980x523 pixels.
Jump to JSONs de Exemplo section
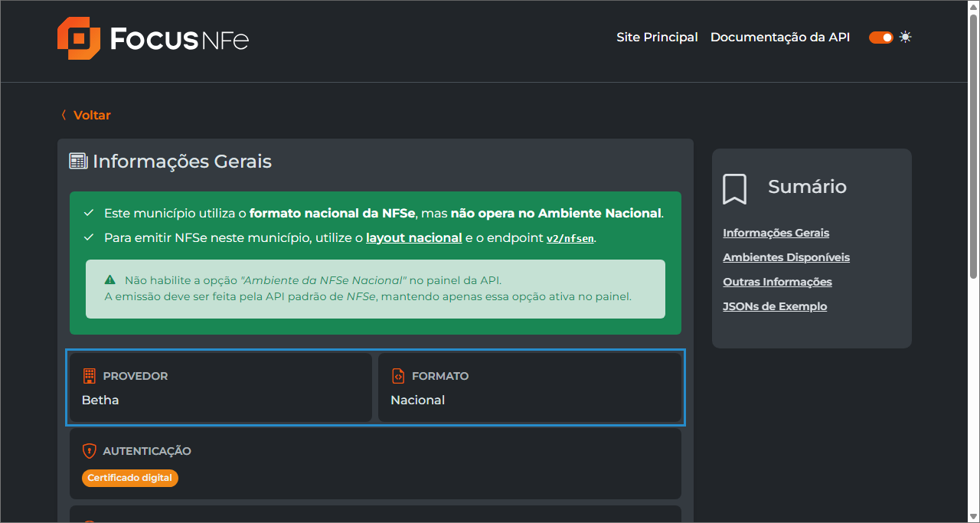[x=775, y=306]
